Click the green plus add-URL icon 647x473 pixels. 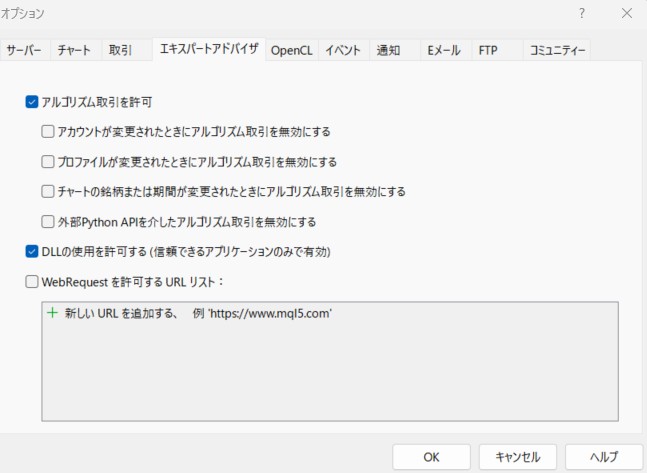(52, 313)
